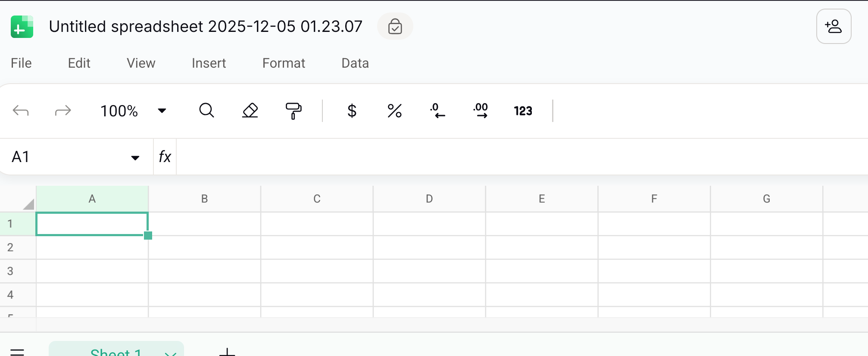Click the formula bar input field
Screen dimensions: 868x356
pyautogui.click(x=517, y=157)
